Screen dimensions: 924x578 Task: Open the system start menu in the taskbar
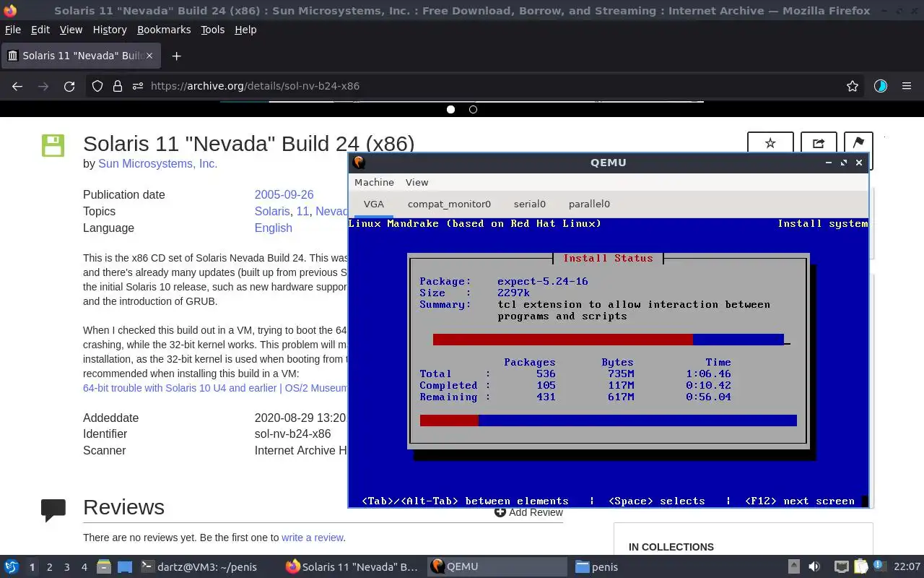click(x=12, y=567)
